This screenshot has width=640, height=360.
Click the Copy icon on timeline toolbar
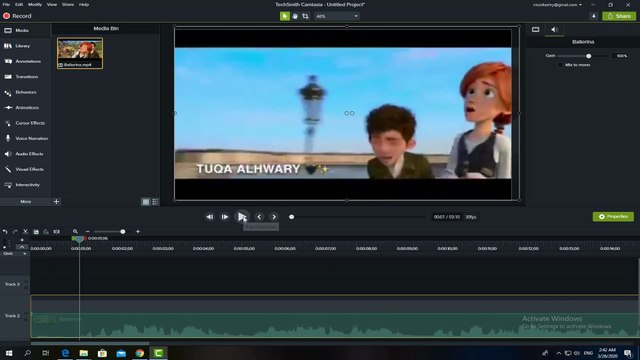pyautogui.click(x=36, y=232)
